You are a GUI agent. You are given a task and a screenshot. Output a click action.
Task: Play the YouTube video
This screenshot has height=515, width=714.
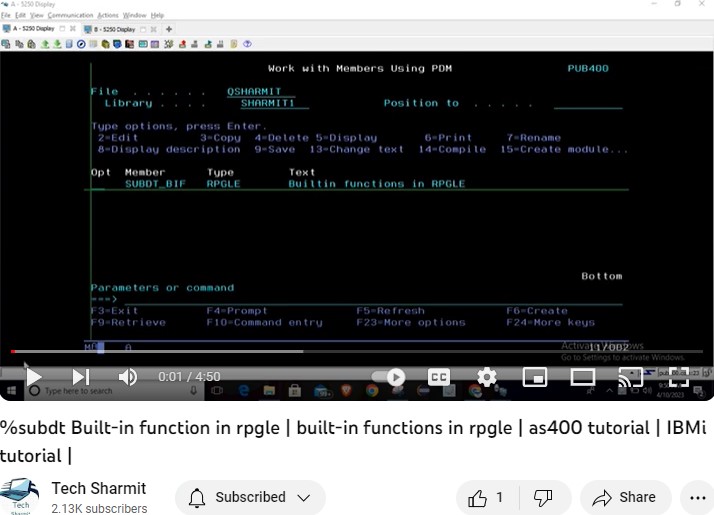[34, 377]
